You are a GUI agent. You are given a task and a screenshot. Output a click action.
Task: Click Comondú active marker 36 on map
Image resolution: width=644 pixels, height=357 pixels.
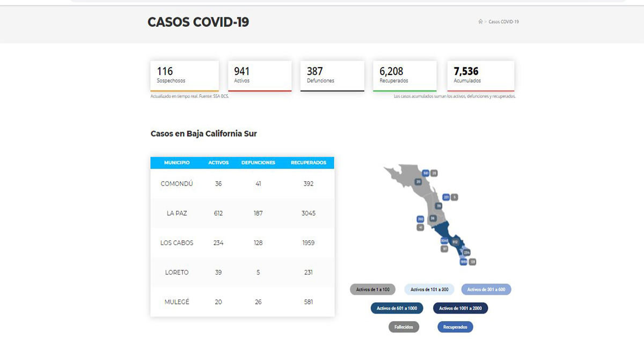click(433, 218)
